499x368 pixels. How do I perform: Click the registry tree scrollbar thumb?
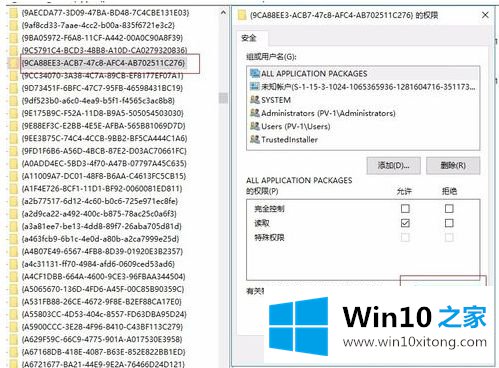click(223, 98)
